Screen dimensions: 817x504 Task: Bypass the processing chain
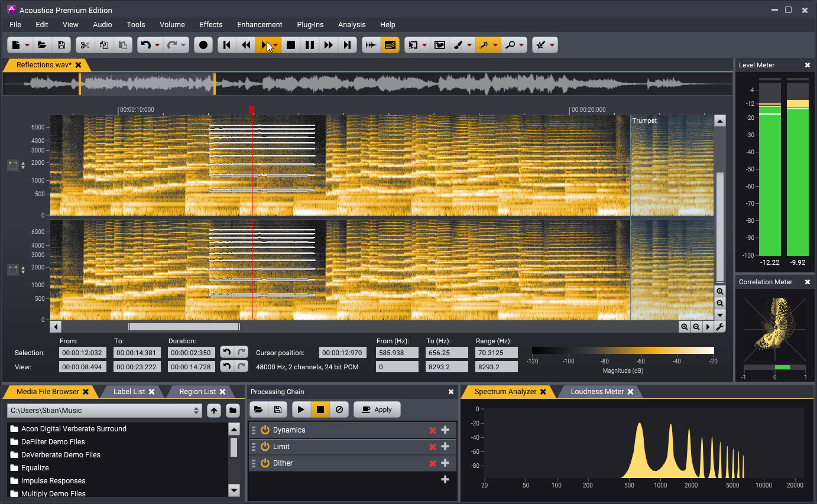click(x=339, y=409)
